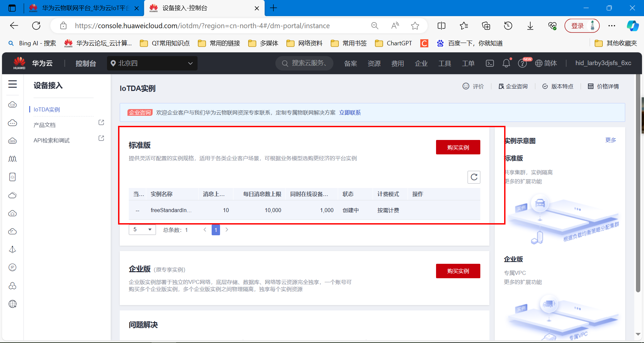
Task: Open 工单 in top navigation
Action: tap(468, 63)
